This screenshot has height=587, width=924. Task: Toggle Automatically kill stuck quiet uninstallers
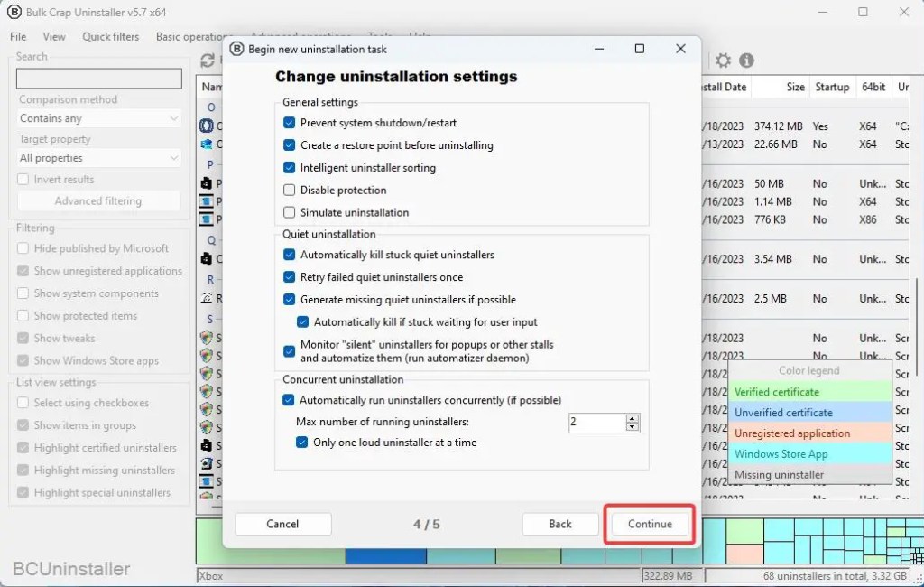click(289, 255)
